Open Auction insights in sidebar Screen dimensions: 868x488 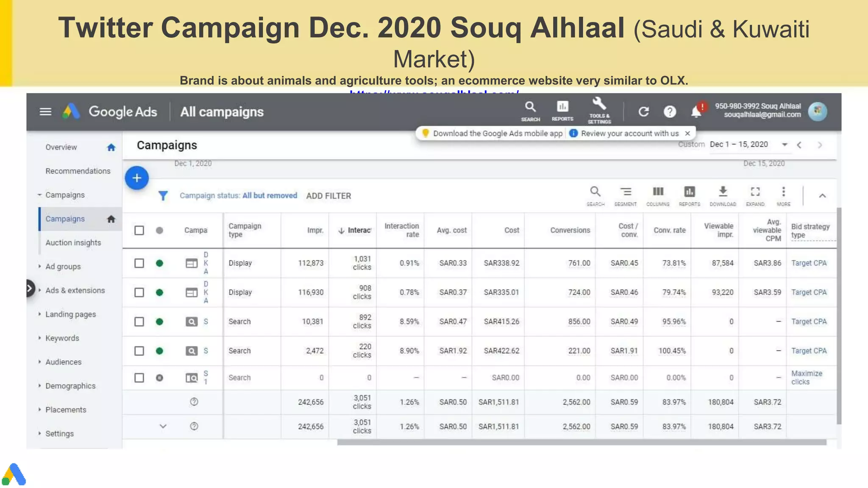(x=73, y=243)
